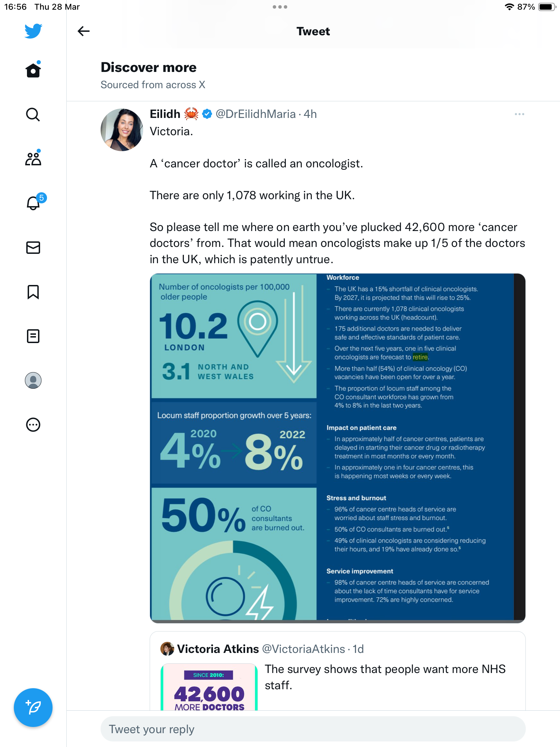Open tweet options three-dot menu
Image resolution: width=560 pixels, height=747 pixels.
[x=519, y=114]
